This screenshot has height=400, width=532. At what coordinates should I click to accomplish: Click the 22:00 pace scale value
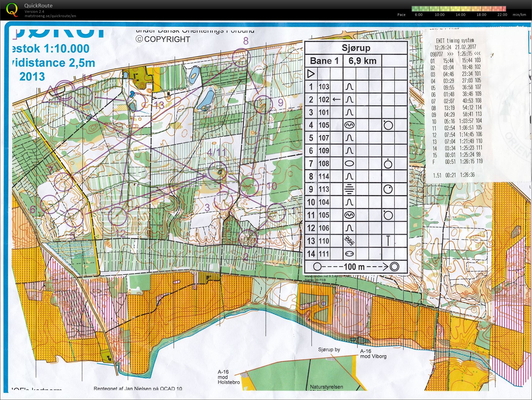click(x=502, y=15)
